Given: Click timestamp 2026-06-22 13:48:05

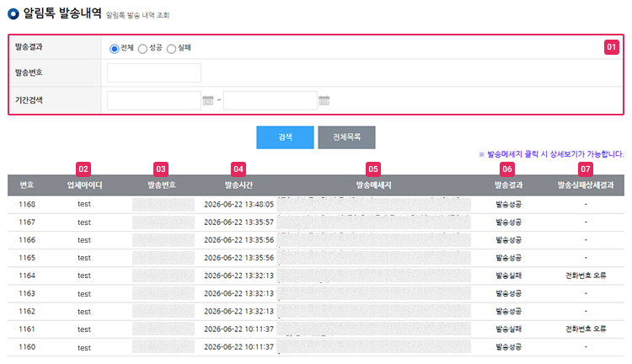Looking at the screenshot, I should coord(238,205).
